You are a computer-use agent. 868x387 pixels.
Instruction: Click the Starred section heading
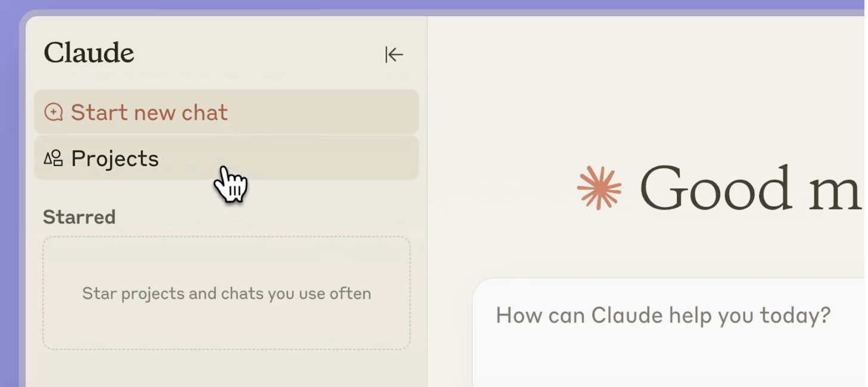pos(79,217)
